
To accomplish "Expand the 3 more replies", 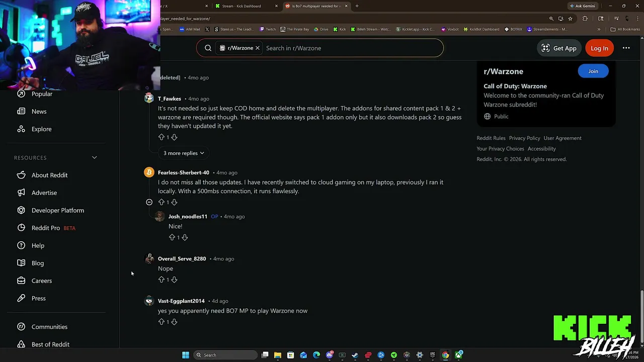I will (184, 153).
